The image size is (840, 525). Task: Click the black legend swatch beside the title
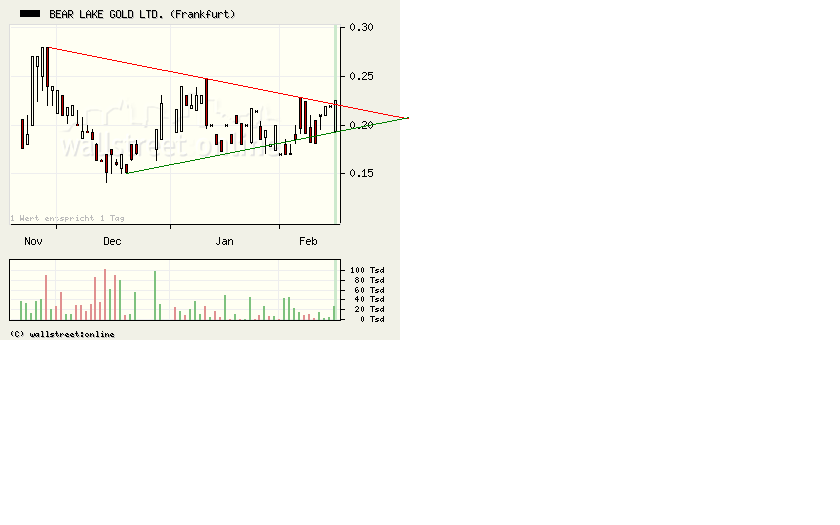(x=30, y=14)
